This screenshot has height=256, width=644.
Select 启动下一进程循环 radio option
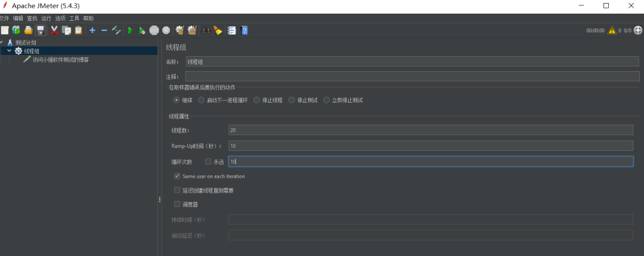point(202,100)
